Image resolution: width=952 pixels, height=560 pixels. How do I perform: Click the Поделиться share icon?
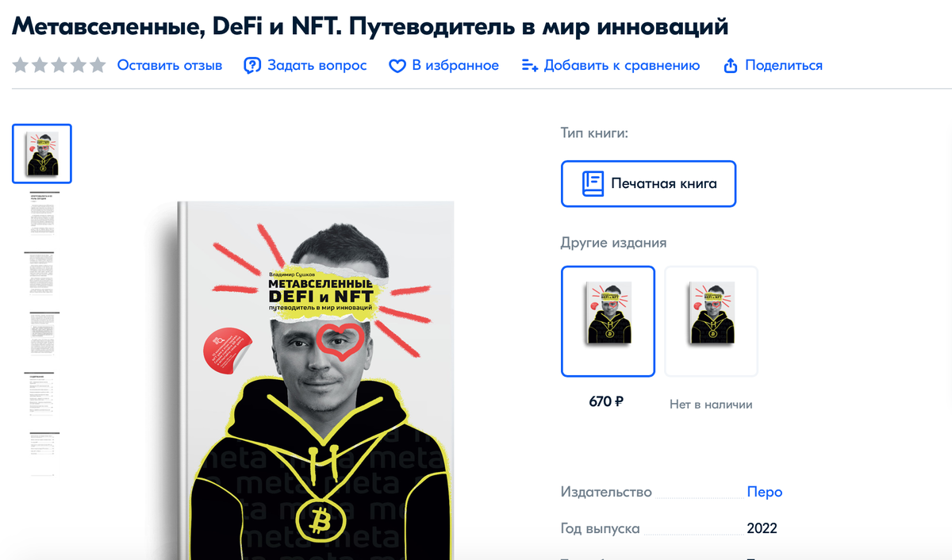pos(731,66)
